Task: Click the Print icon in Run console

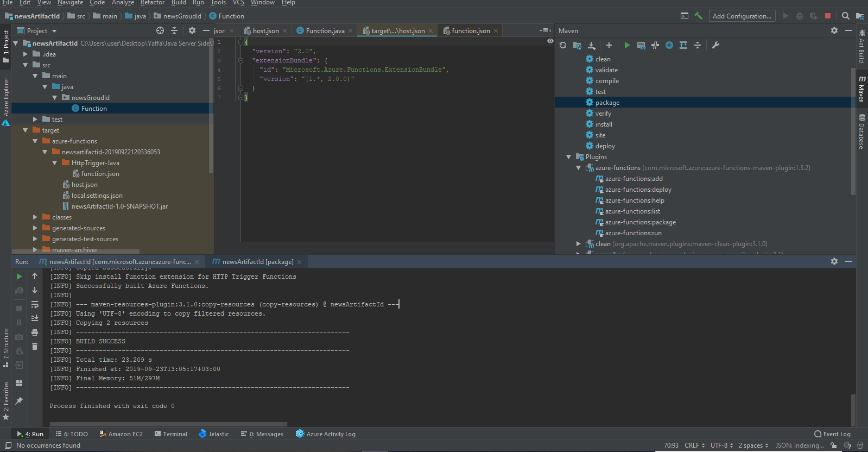Action: pyautogui.click(x=35, y=332)
